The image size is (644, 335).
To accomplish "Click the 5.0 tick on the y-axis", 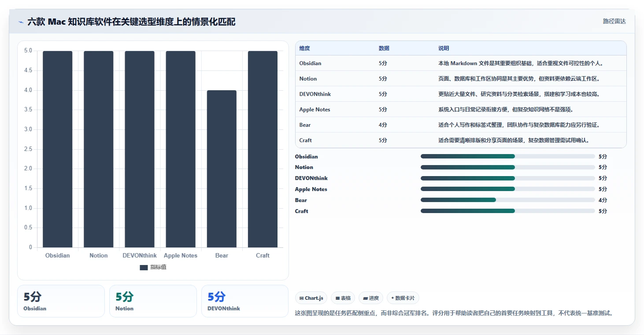I will coord(28,51).
